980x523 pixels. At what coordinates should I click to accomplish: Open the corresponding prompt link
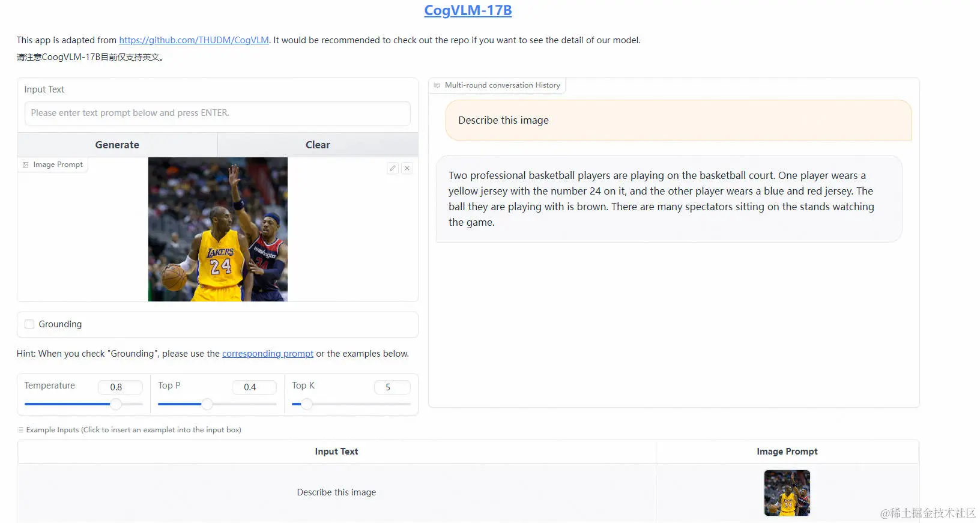click(268, 354)
